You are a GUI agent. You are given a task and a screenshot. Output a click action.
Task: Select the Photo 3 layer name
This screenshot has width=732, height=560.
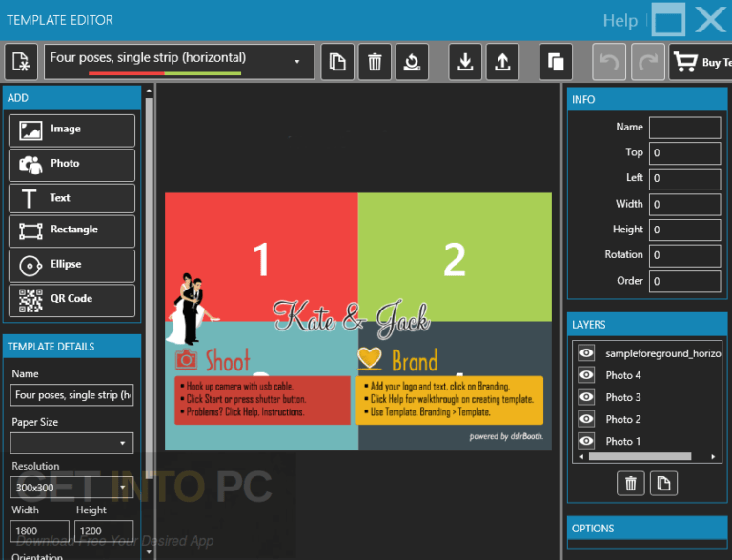point(623,397)
